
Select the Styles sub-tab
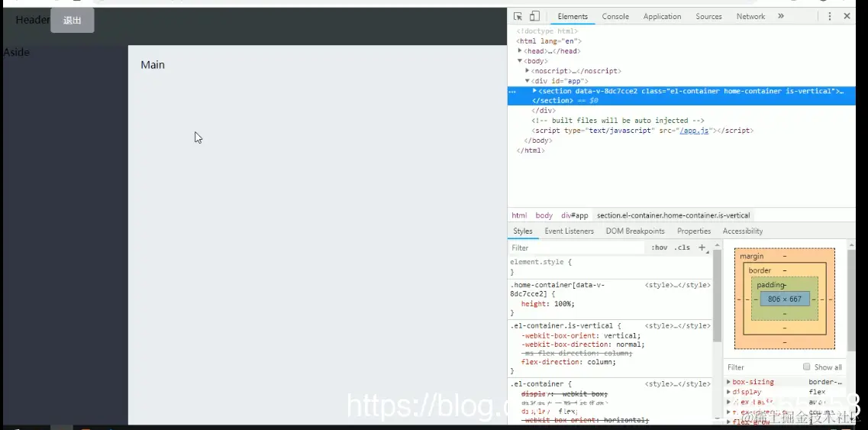coord(523,231)
